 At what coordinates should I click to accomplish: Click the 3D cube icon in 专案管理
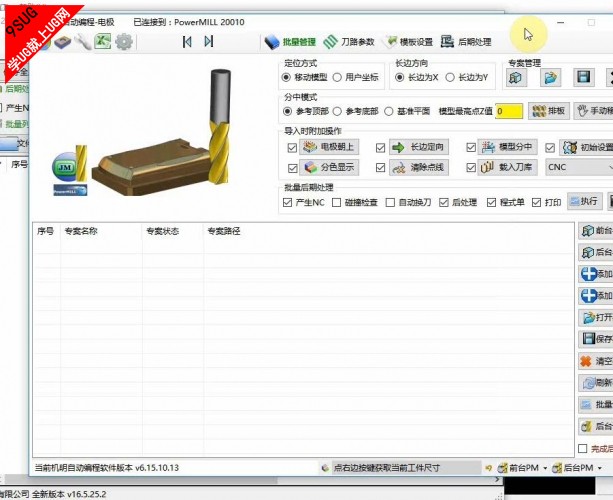coord(516,77)
